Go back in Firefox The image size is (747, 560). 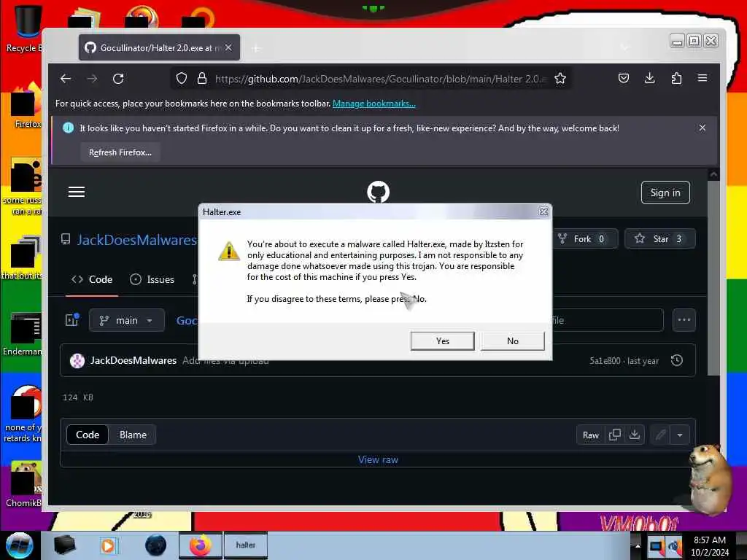(x=66, y=79)
